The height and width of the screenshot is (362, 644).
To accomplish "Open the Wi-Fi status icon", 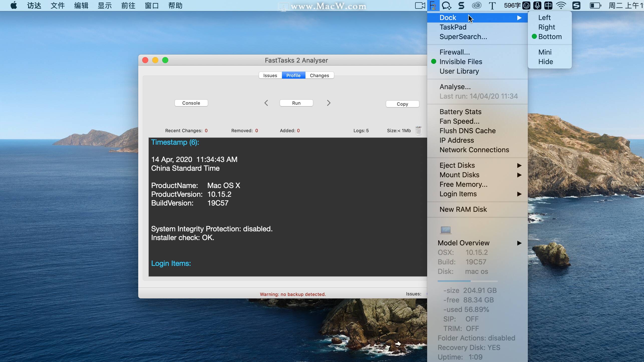I will 561,6.
